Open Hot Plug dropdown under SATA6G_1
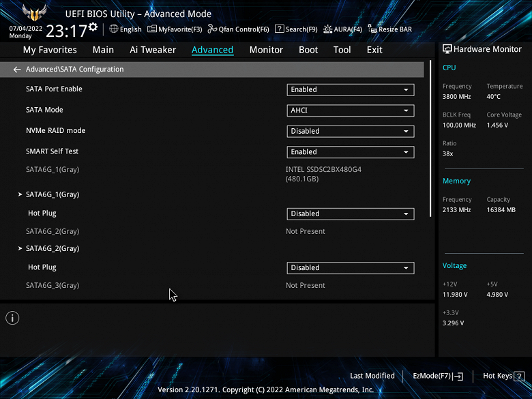532x399 pixels. click(351, 213)
